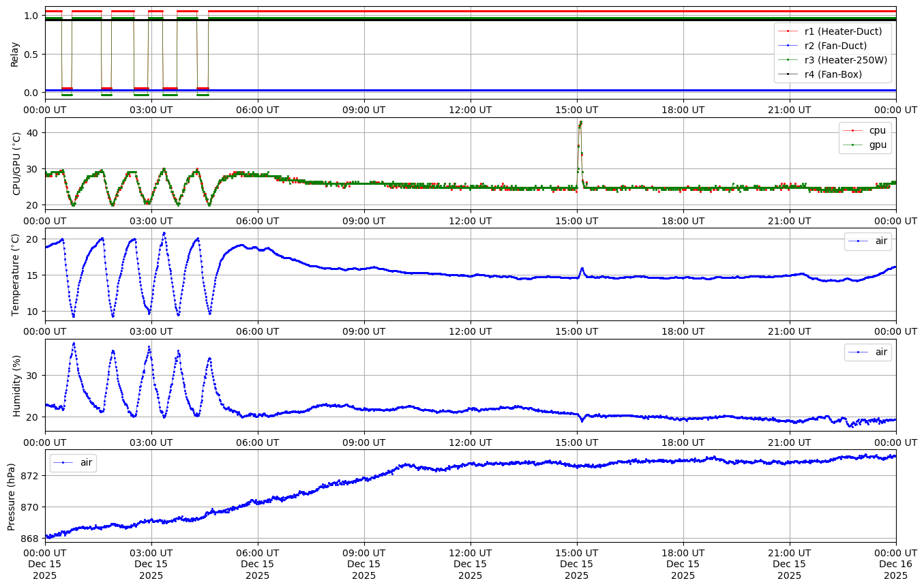
Task: Click the CPU/GPU spike peak near 15:00 UT
Action: coord(580,123)
